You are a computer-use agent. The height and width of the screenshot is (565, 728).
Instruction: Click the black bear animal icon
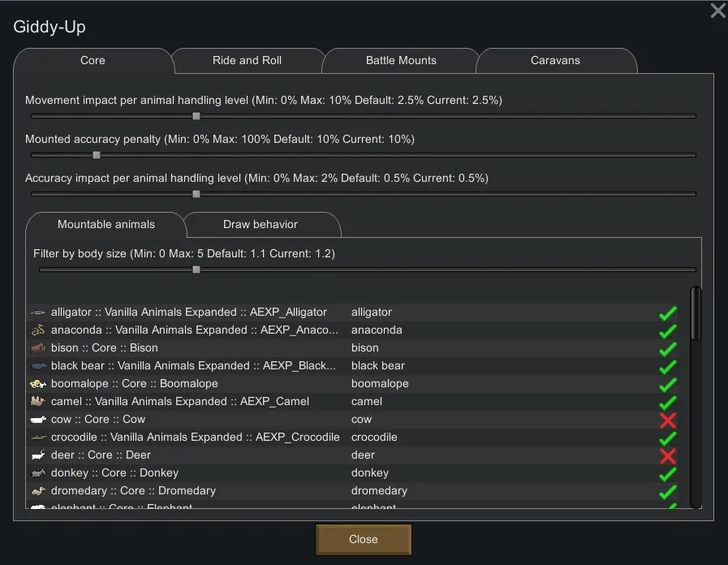(x=38, y=366)
